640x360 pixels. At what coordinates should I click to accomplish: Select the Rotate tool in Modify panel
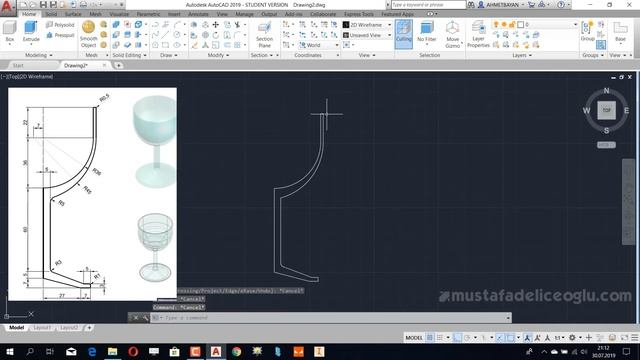(216, 35)
